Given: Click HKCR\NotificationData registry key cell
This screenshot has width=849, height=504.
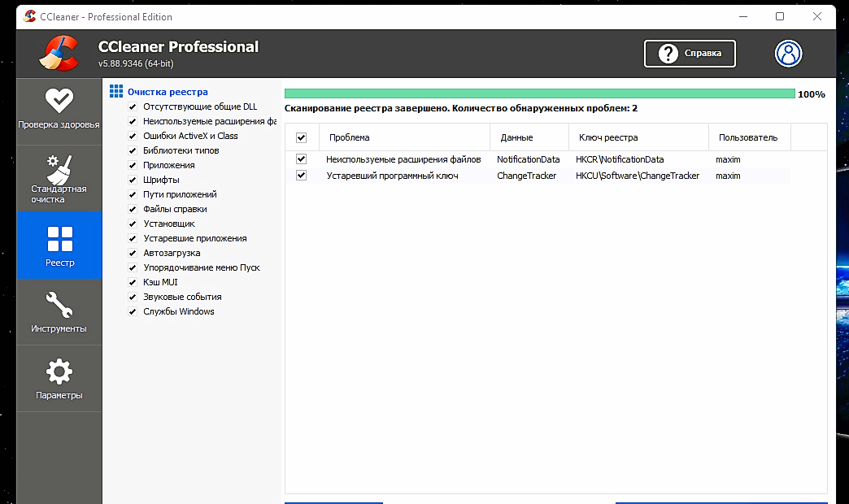Looking at the screenshot, I should pos(620,159).
